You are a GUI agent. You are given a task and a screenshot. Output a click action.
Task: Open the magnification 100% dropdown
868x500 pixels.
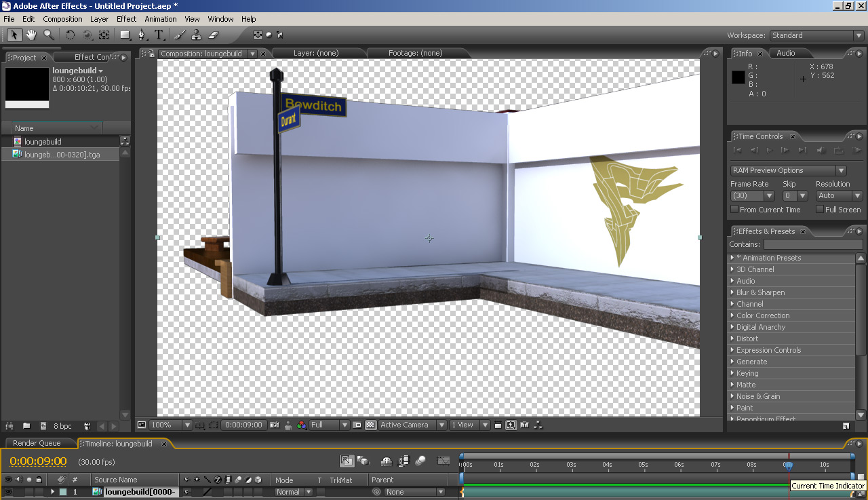click(x=171, y=425)
